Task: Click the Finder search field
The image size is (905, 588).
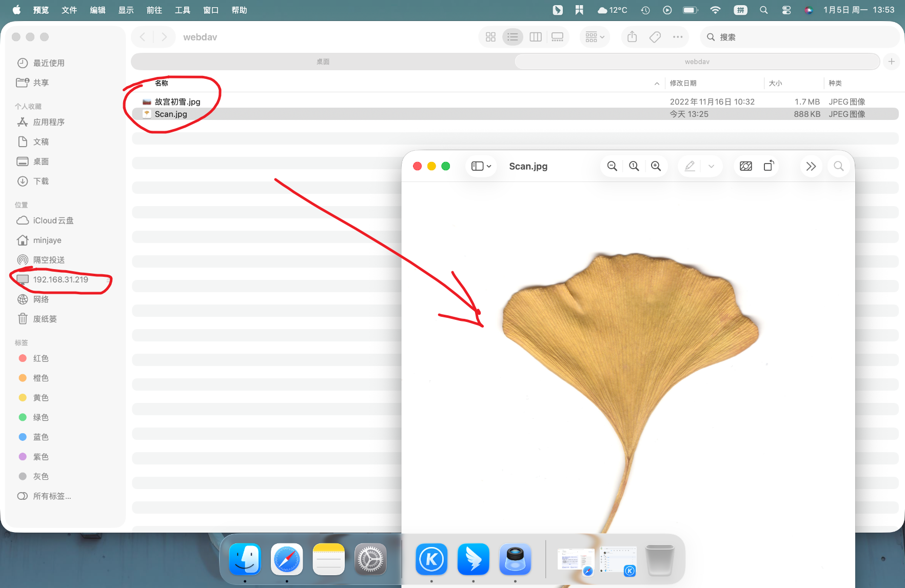Action: [799, 37]
